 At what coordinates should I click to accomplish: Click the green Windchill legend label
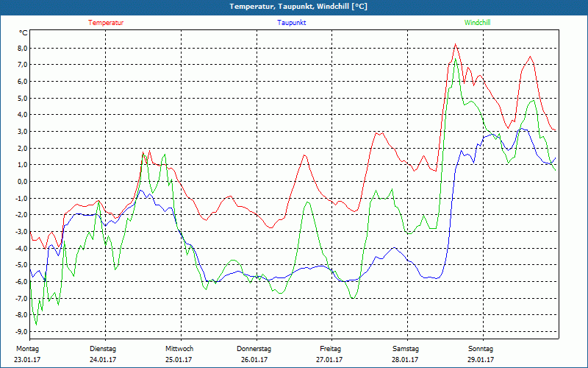click(x=477, y=23)
